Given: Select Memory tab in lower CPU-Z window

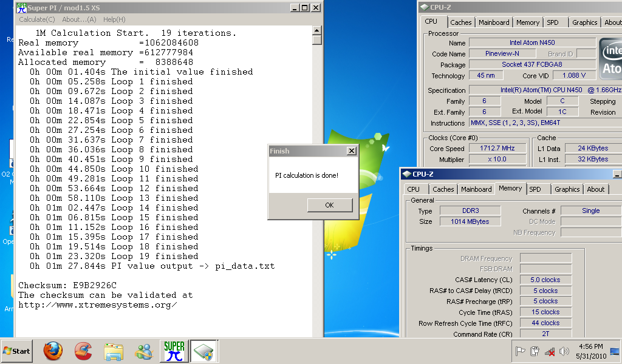Looking at the screenshot, I should [x=510, y=189].
